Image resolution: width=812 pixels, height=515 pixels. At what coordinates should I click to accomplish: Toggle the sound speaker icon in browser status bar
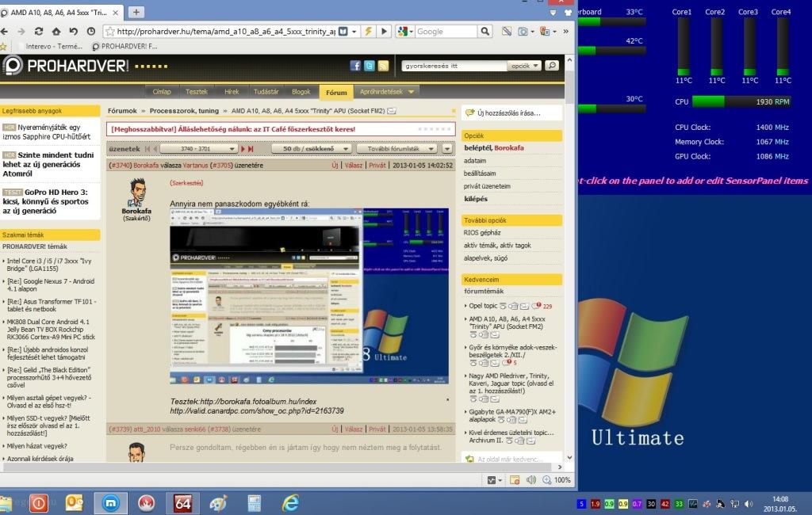(x=530, y=480)
